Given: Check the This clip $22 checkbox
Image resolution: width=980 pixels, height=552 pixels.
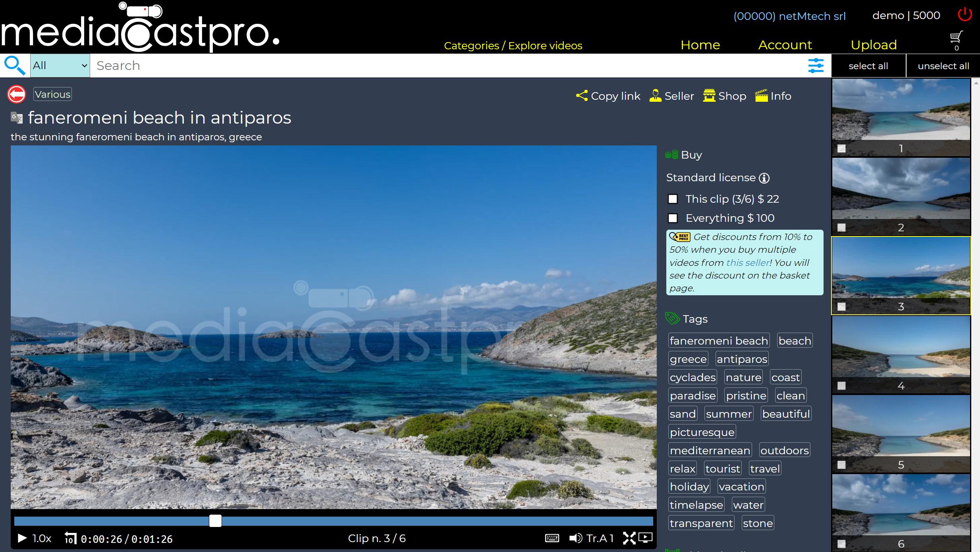Looking at the screenshot, I should click(x=673, y=199).
